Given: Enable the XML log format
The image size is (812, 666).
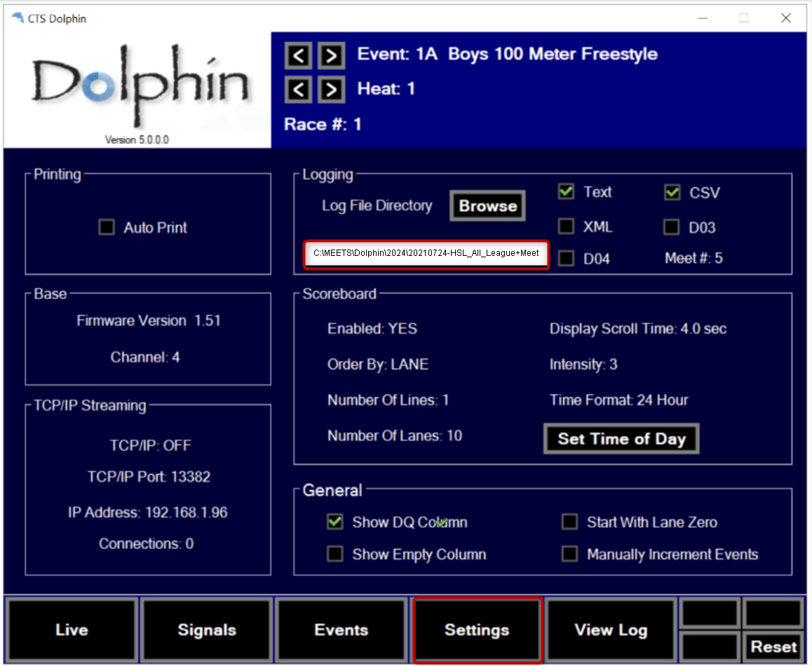Looking at the screenshot, I should (x=566, y=226).
